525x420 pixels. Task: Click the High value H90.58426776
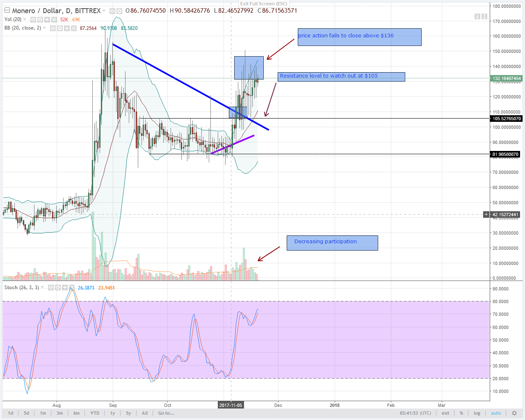click(x=189, y=11)
